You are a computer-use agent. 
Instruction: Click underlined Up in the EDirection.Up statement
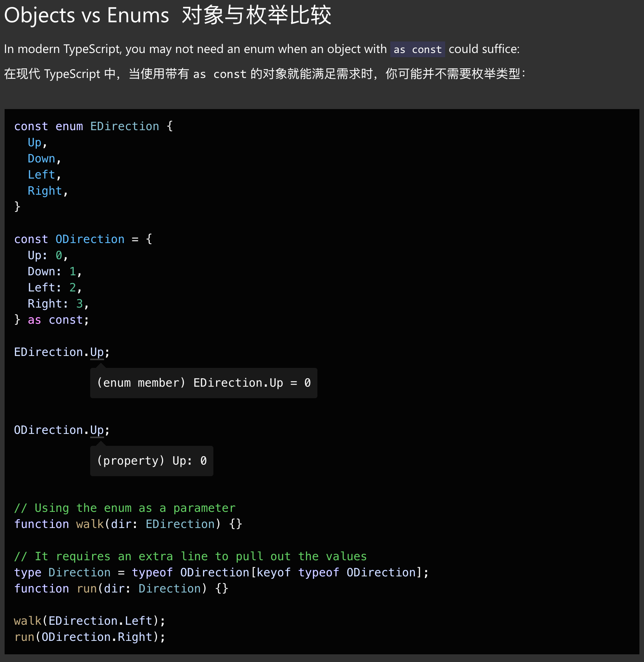(97, 352)
